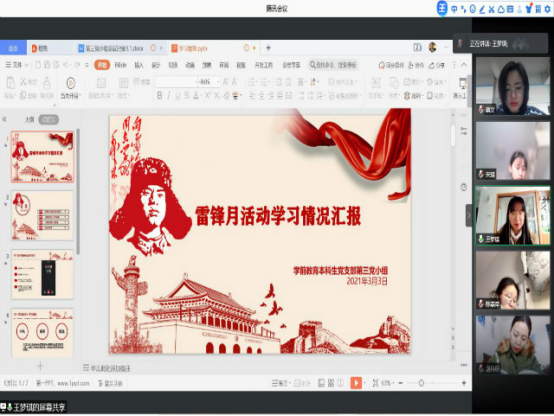The height and width of the screenshot is (416, 554).
Task: Open the 设计 Design ribbon tab
Action: coord(156,65)
